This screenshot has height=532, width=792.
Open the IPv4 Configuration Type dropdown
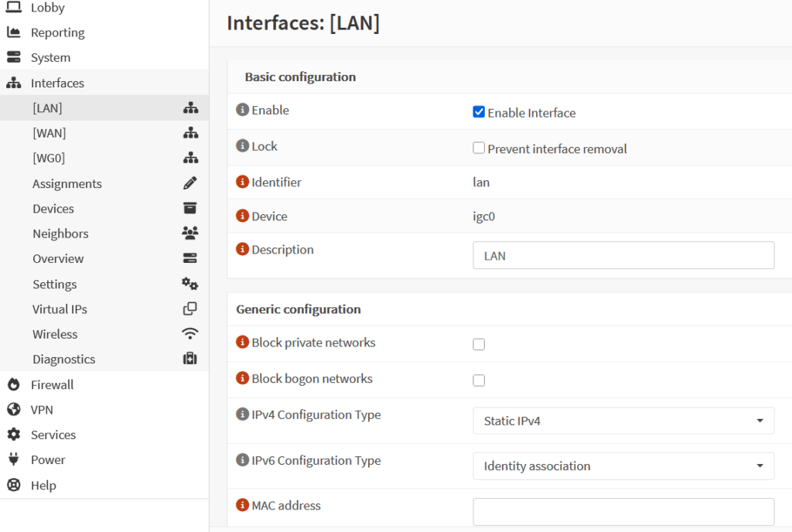(623, 421)
